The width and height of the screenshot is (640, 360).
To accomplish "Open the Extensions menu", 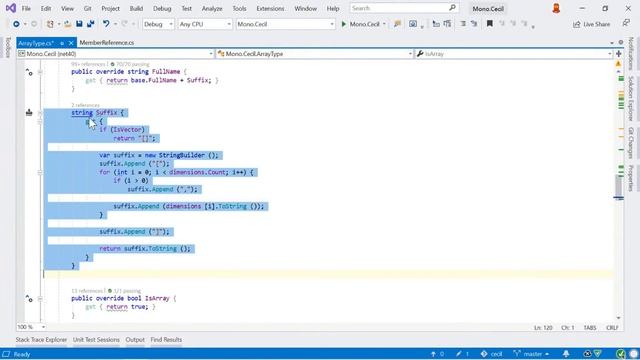I will tap(270, 8).
